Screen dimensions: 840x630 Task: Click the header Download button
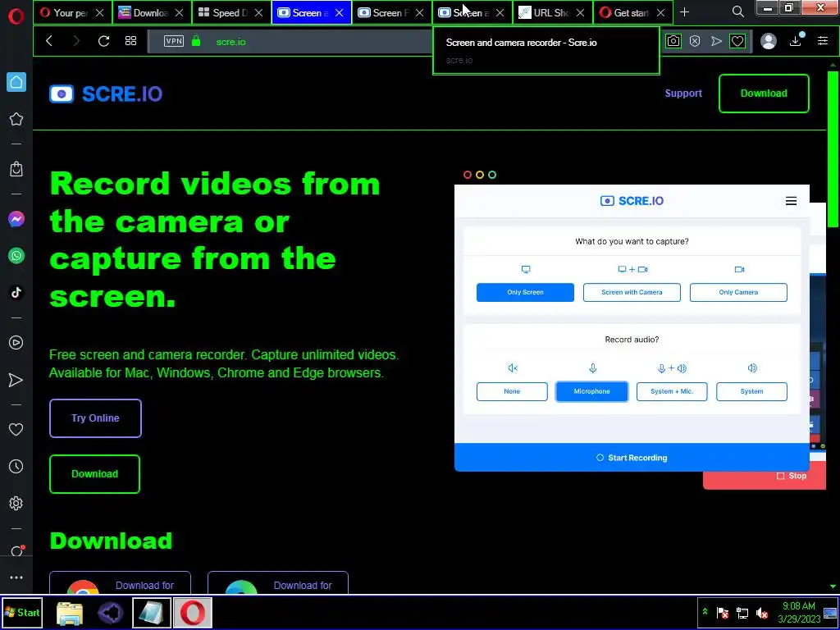(x=764, y=94)
